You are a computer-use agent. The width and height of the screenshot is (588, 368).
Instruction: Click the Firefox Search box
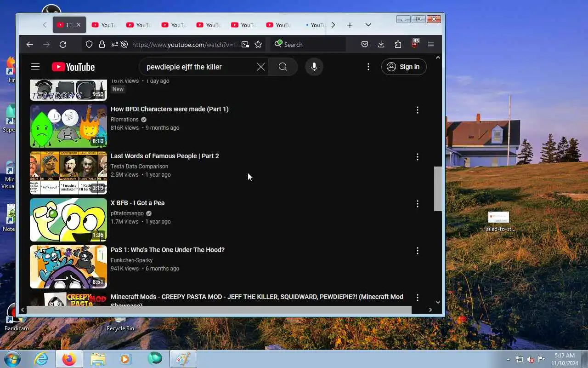[x=308, y=45]
